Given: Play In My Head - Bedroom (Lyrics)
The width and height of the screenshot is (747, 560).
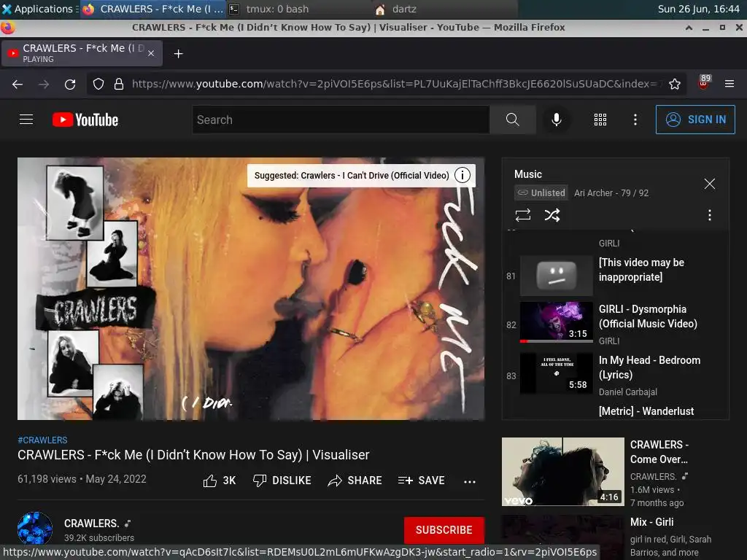Looking at the screenshot, I should point(617,376).
